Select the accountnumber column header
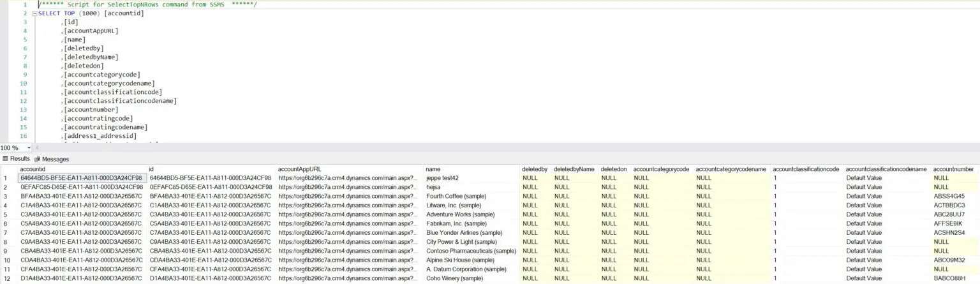 pos(953,168)
